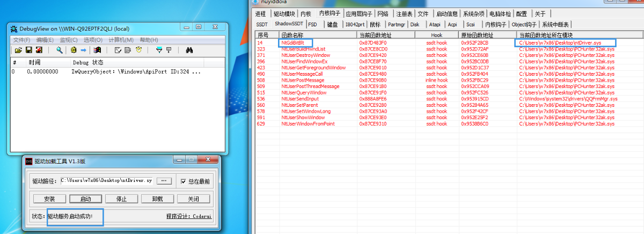Select the NtUserBuildHwndList row

(x=449, y=49)
